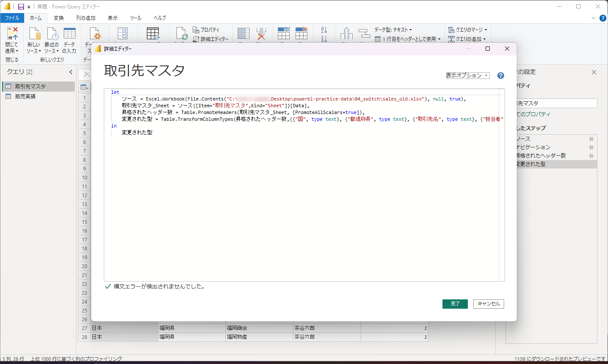Click the 5 列, 28 行 status bar text
This screenshot has height=364, width=608.
(x=13, y=359)
